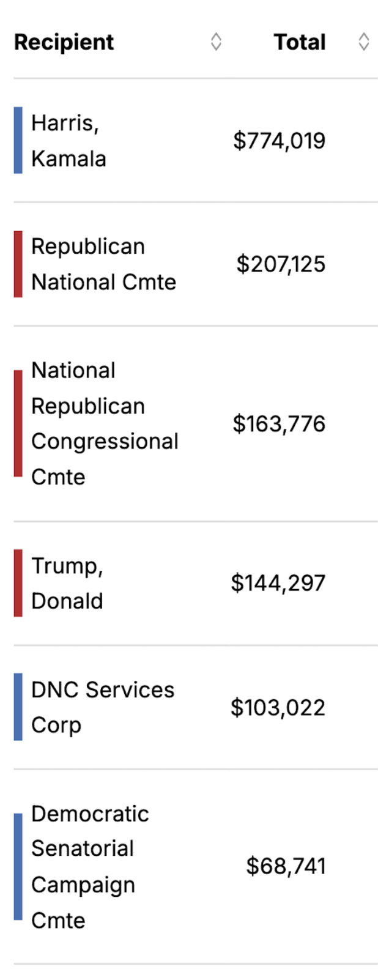The height and width of the screenshot is (980, 378).
Task: Click the blue bar beside DNC Services Corp
Action: (18, 707)
